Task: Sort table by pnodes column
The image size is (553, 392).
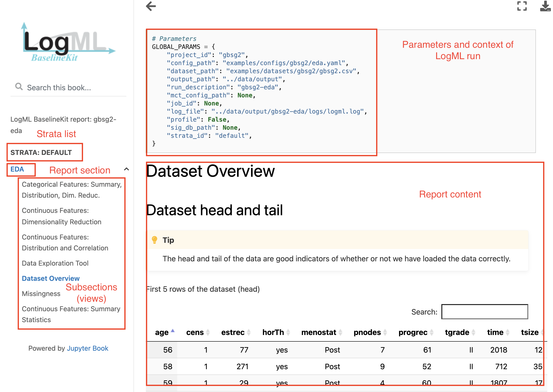Action: 370,332
